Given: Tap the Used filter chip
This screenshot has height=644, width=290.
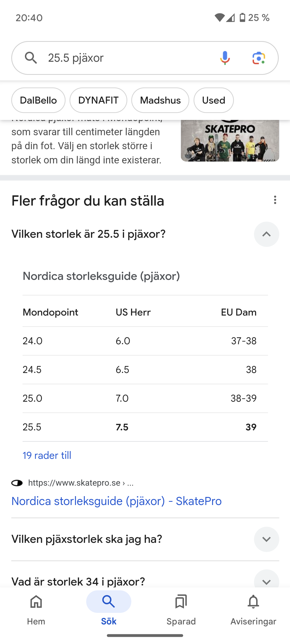Looking at the screenshot, I should 213,100.
